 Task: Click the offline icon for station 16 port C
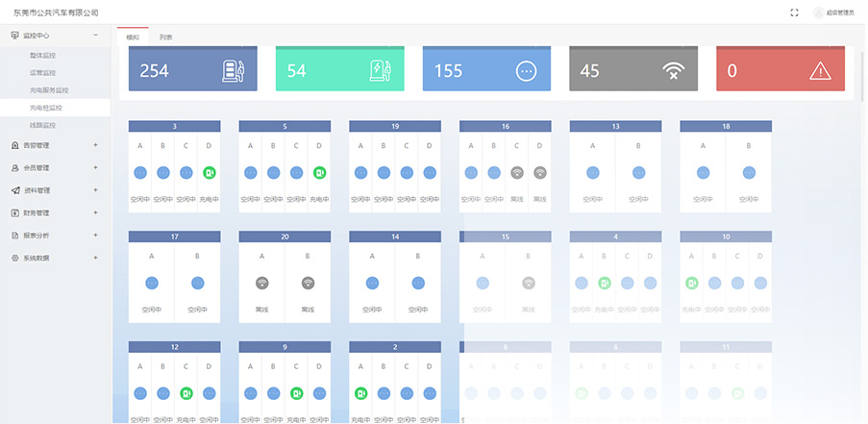(517, 173)
